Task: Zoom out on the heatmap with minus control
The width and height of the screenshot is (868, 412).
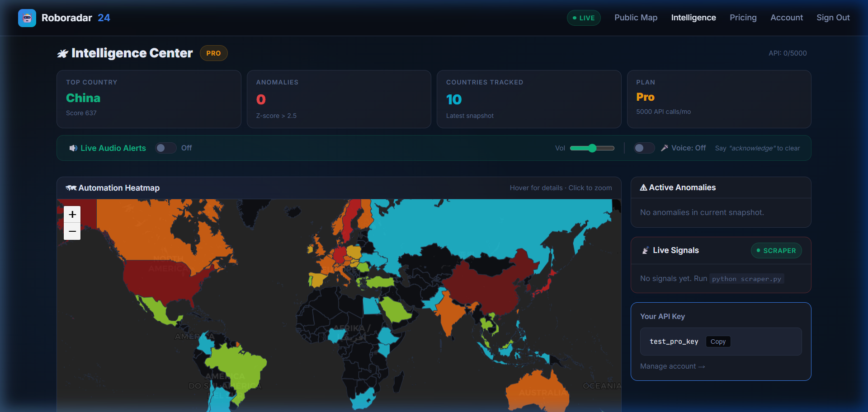Action: click(72, 231)
